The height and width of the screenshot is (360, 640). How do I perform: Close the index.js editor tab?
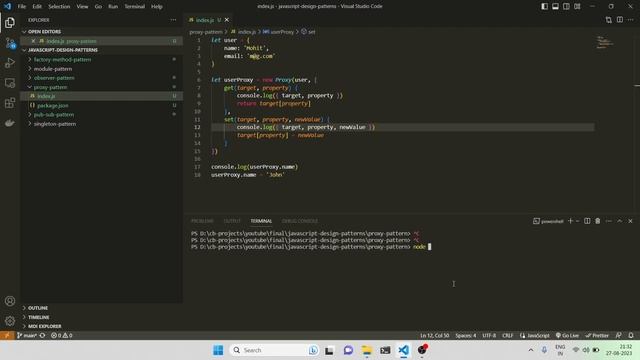[227, 20]
